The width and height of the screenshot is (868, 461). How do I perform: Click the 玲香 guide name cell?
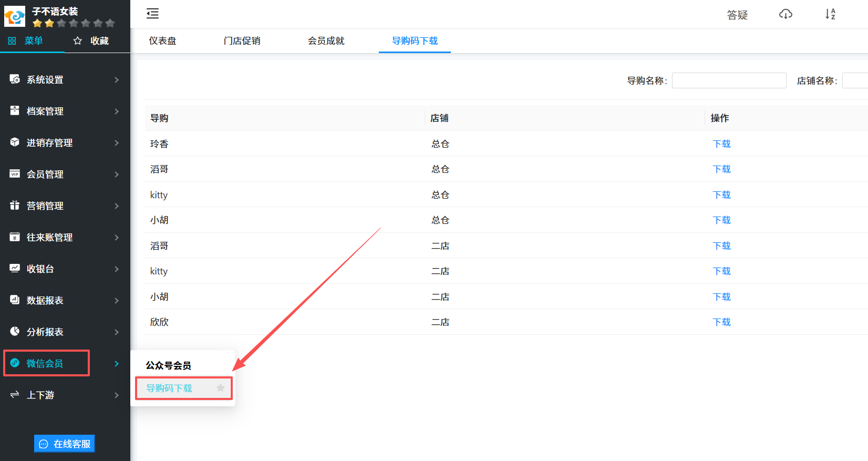click(159, 144)
